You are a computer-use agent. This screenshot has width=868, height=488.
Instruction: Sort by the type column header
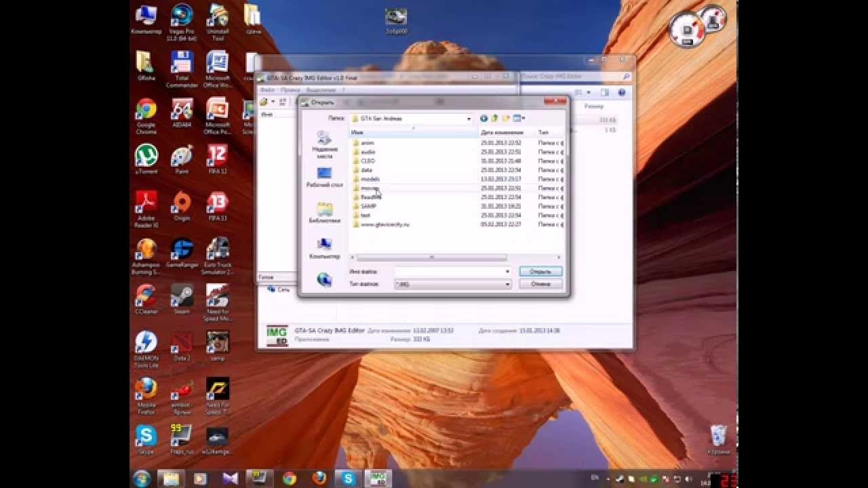549,132
